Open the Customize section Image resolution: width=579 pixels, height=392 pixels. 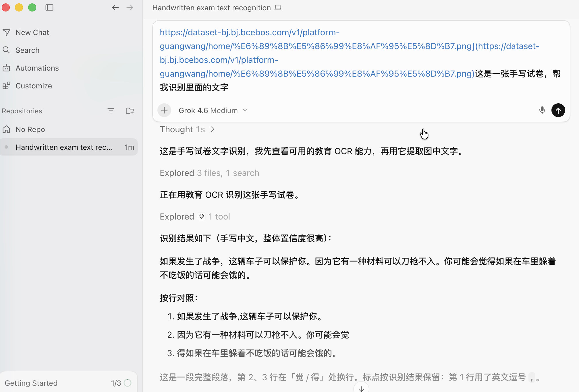(x=34, y=86)
